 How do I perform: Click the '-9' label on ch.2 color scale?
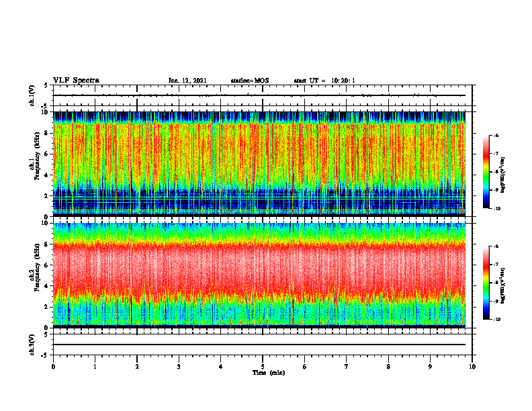496,301
